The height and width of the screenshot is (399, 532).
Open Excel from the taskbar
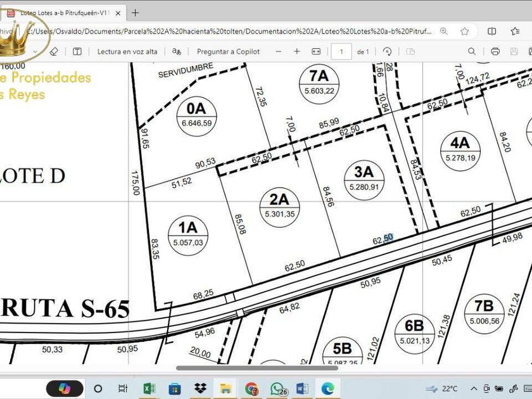point(149,388)
